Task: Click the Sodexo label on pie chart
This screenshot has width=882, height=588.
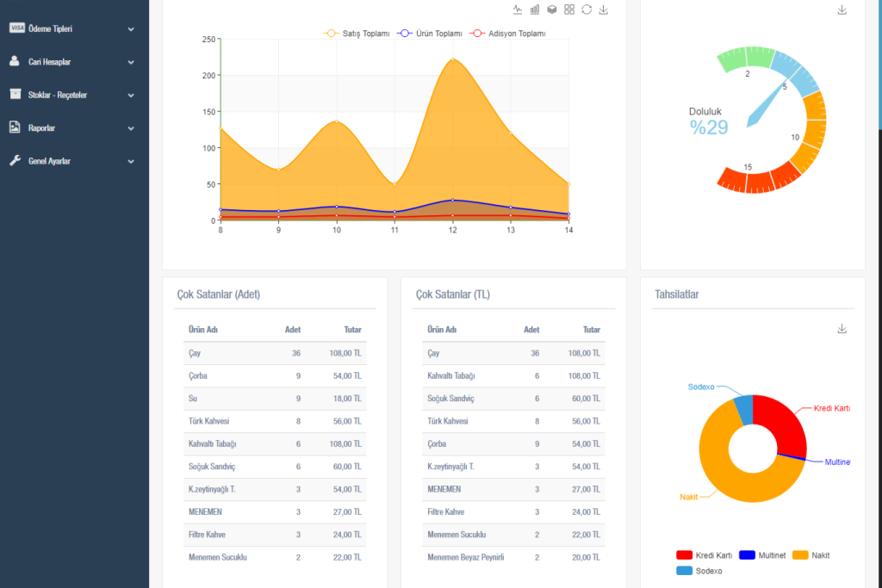Action: (701, 387)
